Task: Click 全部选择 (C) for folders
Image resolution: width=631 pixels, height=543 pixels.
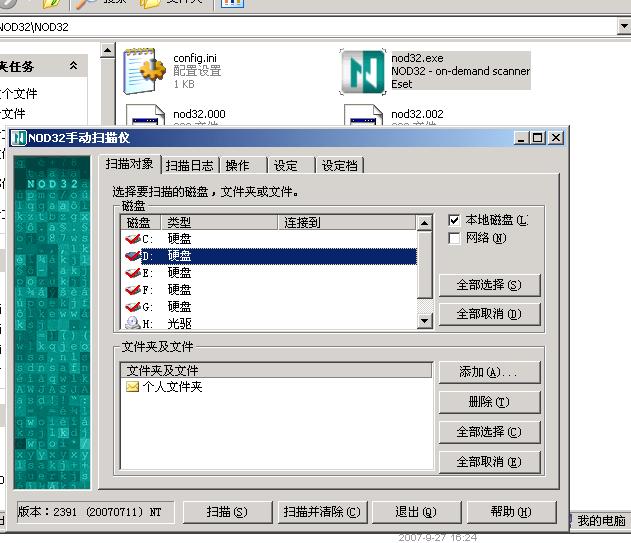Action: pyautogui.click(x=489, y=432)
